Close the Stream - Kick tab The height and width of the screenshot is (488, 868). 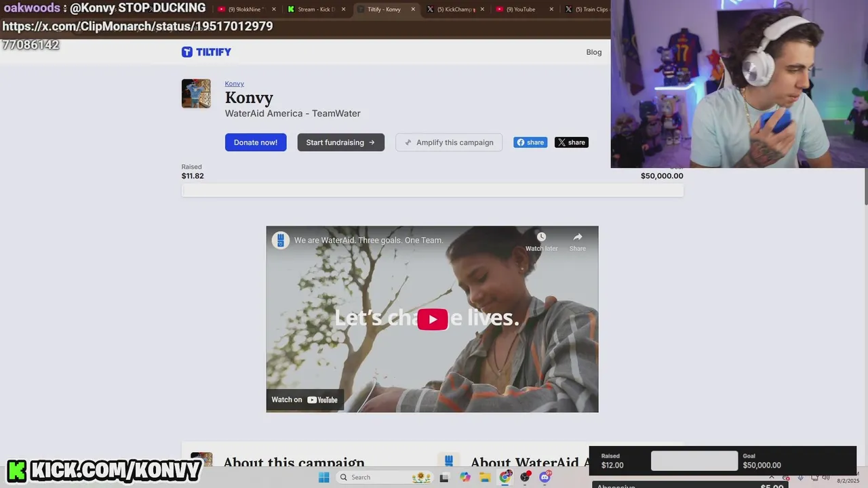tap(344, 9)
